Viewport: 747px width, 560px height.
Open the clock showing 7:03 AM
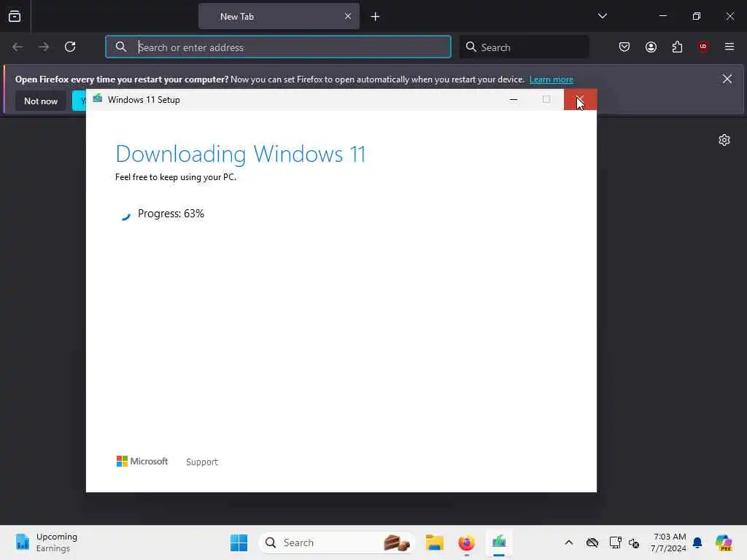(668, 542)
